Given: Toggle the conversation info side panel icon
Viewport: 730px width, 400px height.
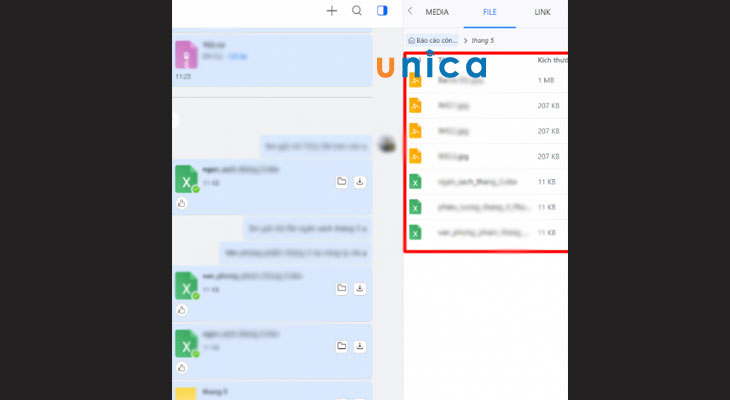Looking at the screenshot, I should pos(382,11).
